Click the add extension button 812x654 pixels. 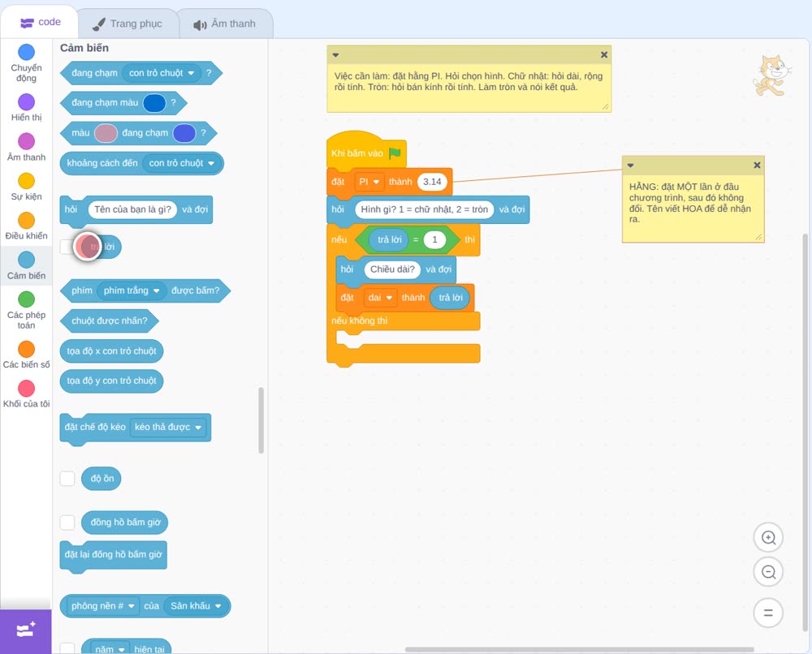(26, 630)
